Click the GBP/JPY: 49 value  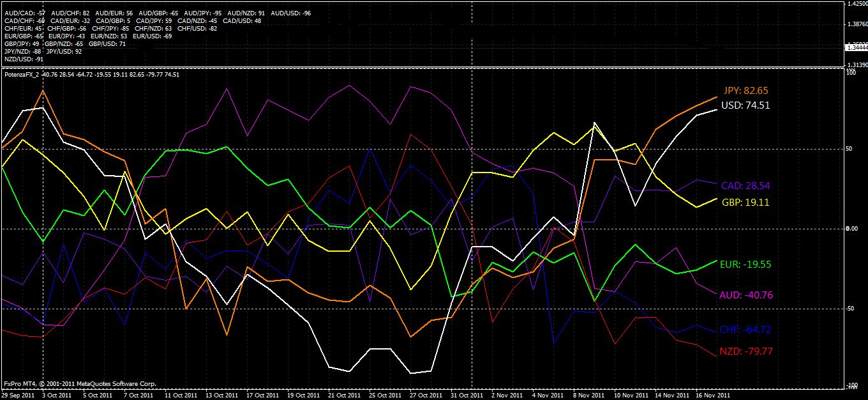click(x=22, y=43)
